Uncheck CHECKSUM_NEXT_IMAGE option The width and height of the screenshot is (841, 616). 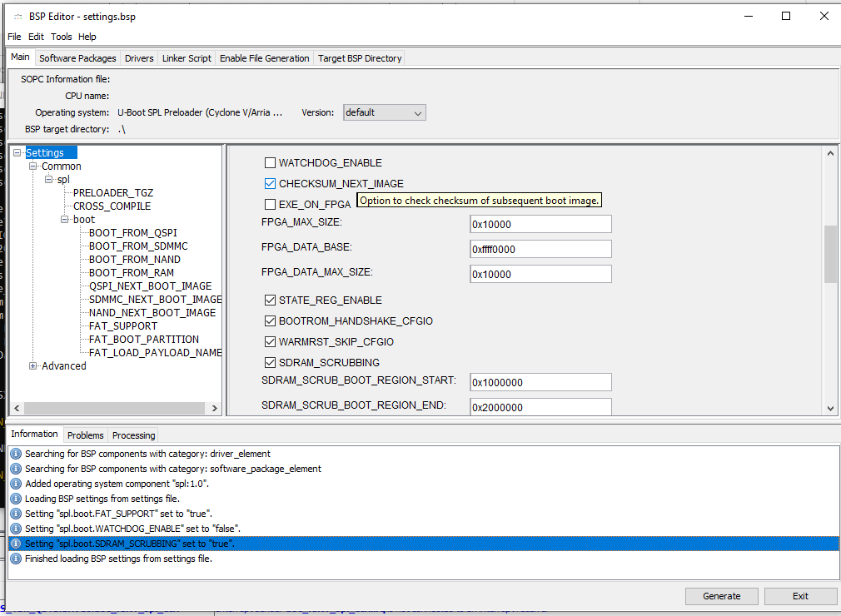tap(270, 184)
